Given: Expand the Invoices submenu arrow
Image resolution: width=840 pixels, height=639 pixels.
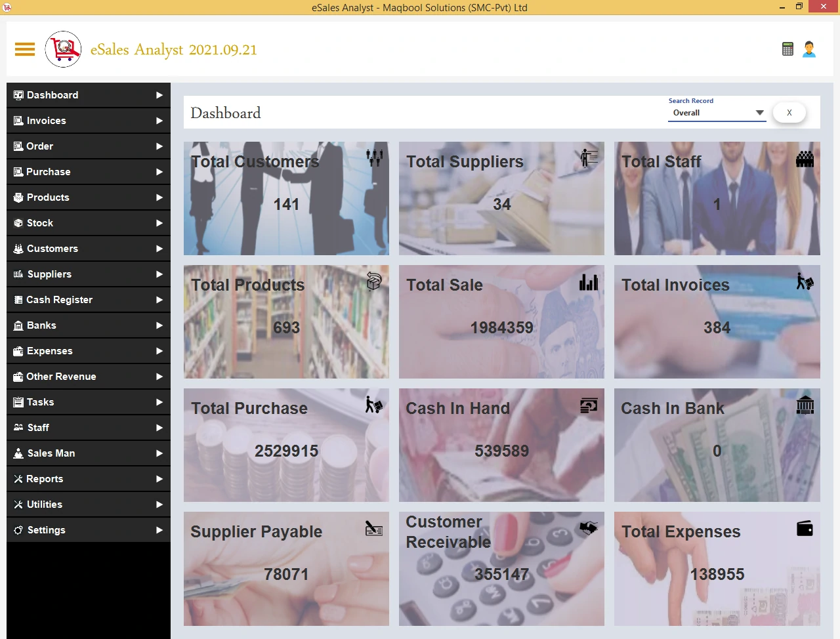Looking at the screenshot, I should (x=159, y=121).
